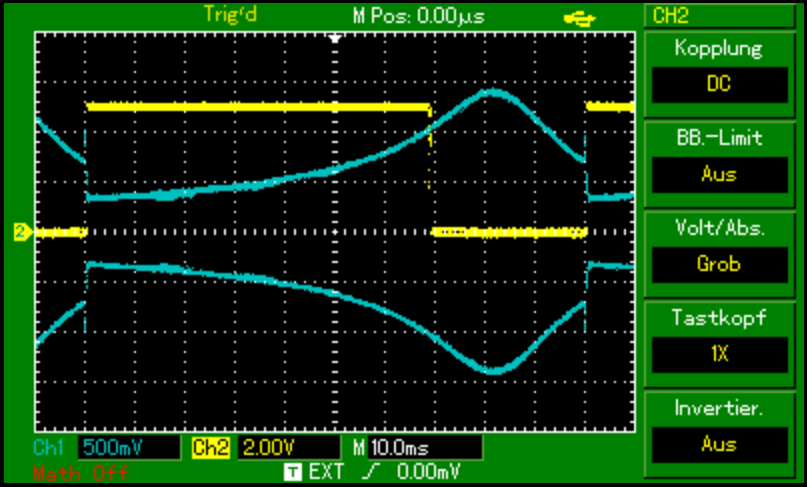Click the channel 2 ground level marker
807x487 pixels.
point(20,232)
